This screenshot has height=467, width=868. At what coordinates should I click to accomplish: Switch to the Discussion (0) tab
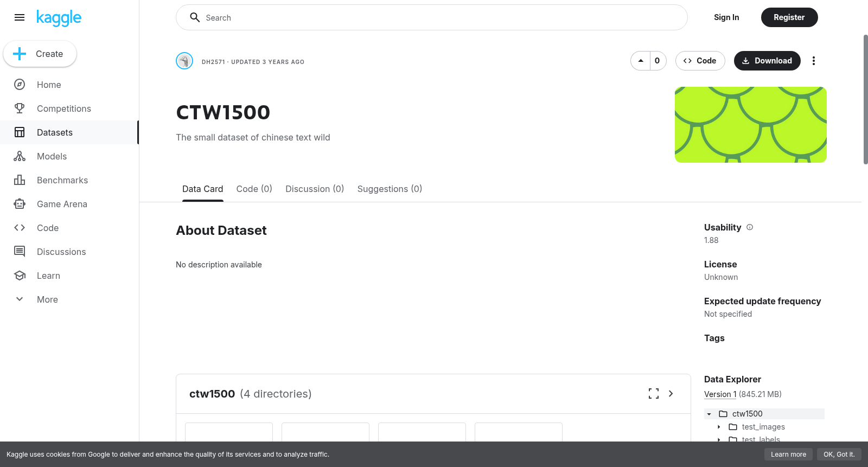coord(315,189)
